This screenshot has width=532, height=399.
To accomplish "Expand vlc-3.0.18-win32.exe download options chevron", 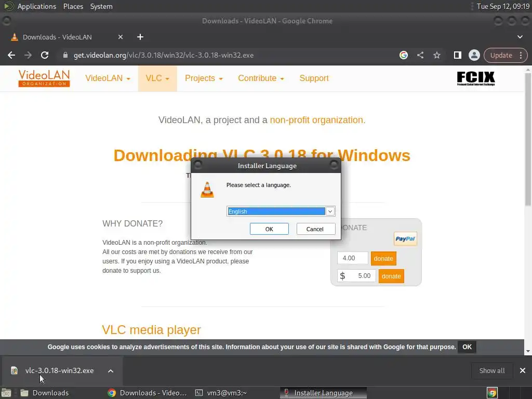I will (x=111, y=371).
